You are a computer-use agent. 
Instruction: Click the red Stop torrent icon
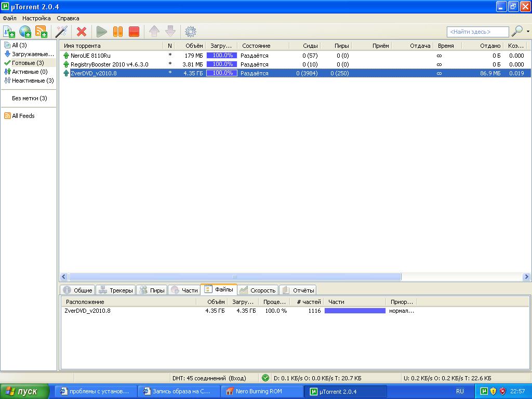tap(134, 32)
